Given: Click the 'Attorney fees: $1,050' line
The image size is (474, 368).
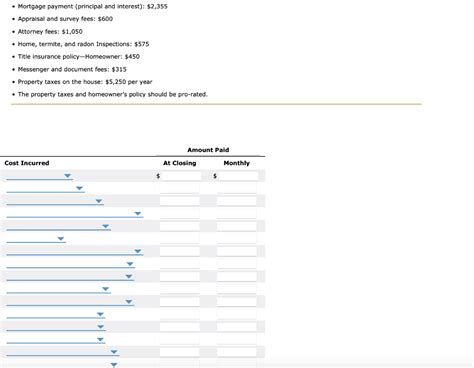Looking at the screenshot, I should point(50,31).
